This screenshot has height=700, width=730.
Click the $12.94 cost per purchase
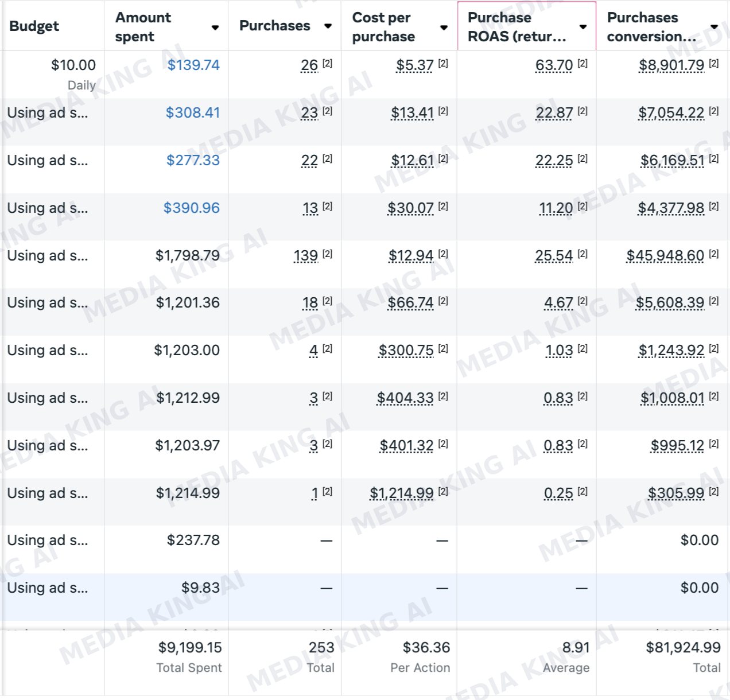[x=411, y=256]
